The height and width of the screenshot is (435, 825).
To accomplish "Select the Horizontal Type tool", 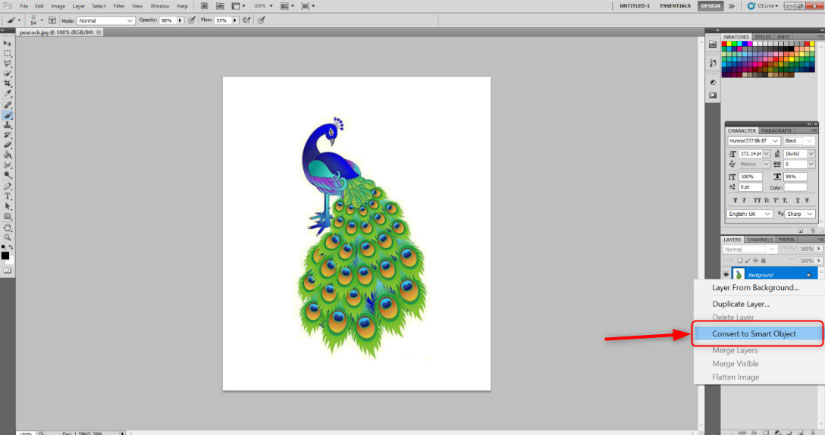I will pos(7,196).
